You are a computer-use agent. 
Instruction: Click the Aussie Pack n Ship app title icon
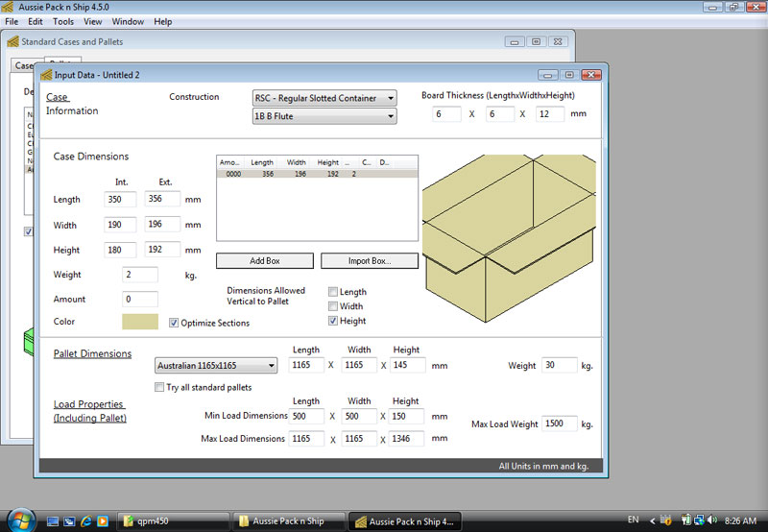coord(7,7)
